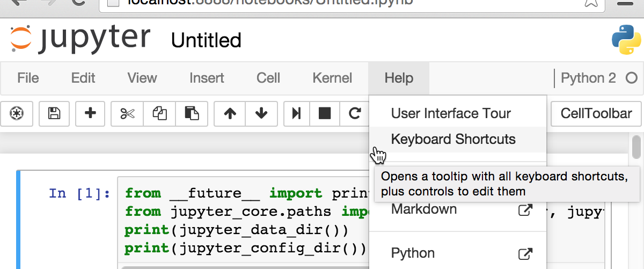Close the Help menu
The width and height of the screenshot is (644, 269).
[x=399, y=78]
